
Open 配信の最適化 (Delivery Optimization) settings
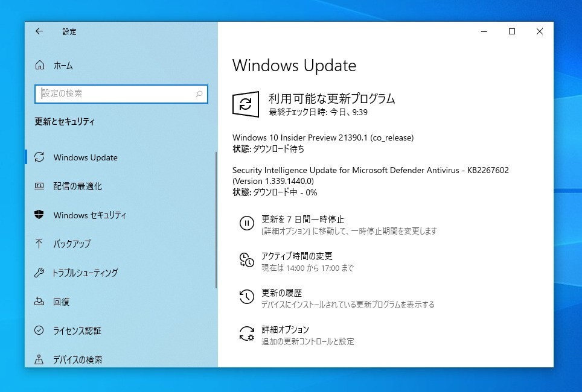[79, 186]
